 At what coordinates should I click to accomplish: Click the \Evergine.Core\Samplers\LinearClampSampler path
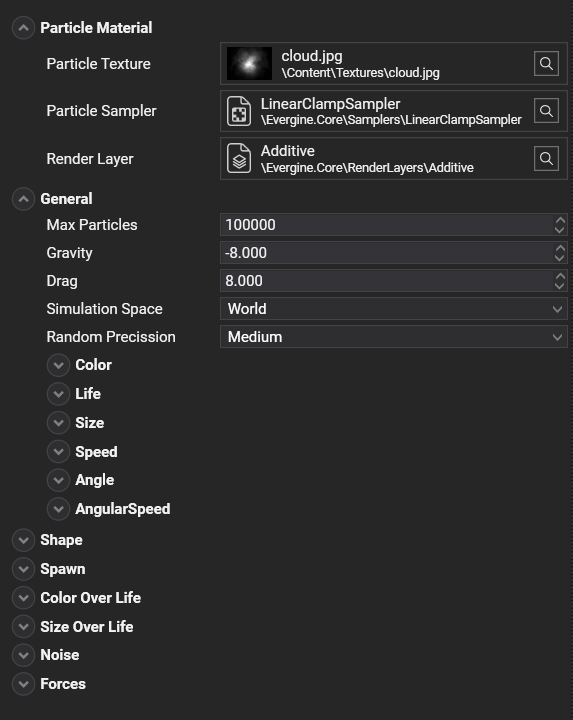tap(391, 120)
